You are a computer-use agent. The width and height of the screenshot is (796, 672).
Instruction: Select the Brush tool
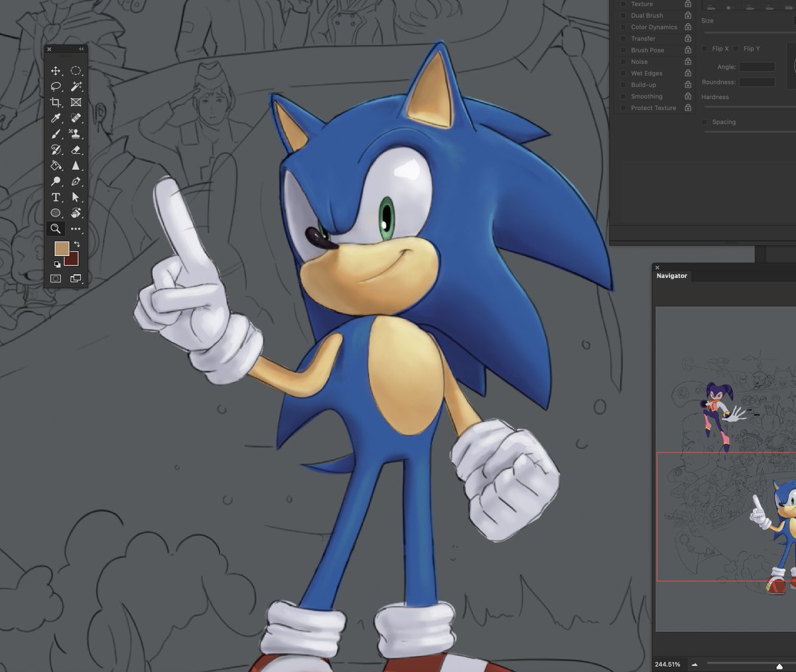pos(56,134)
